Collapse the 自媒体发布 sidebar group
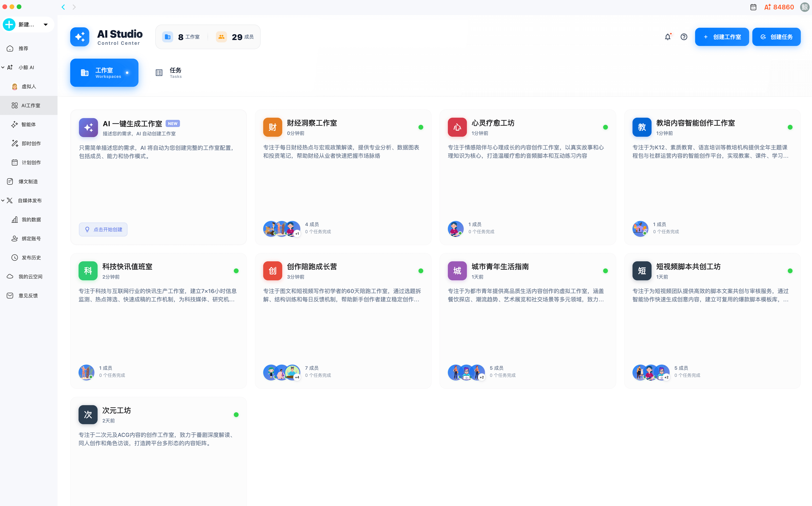 coord(3,200)
